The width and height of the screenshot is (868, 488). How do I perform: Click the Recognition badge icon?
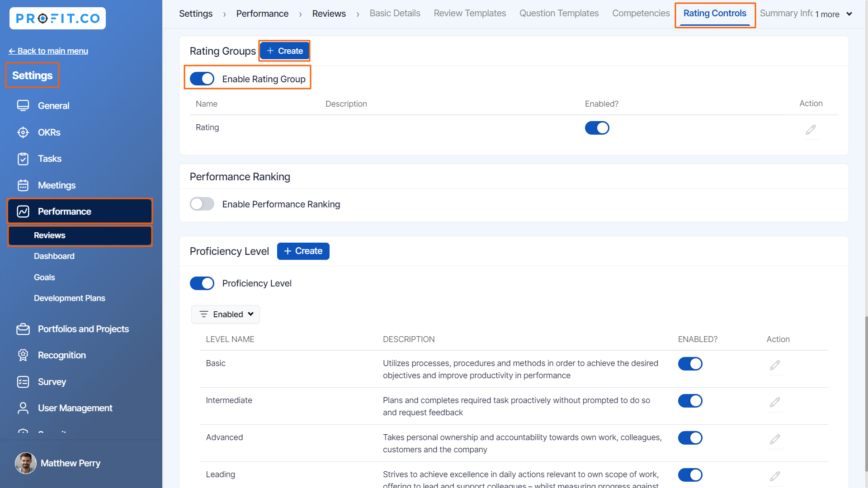tap(23, 355)
